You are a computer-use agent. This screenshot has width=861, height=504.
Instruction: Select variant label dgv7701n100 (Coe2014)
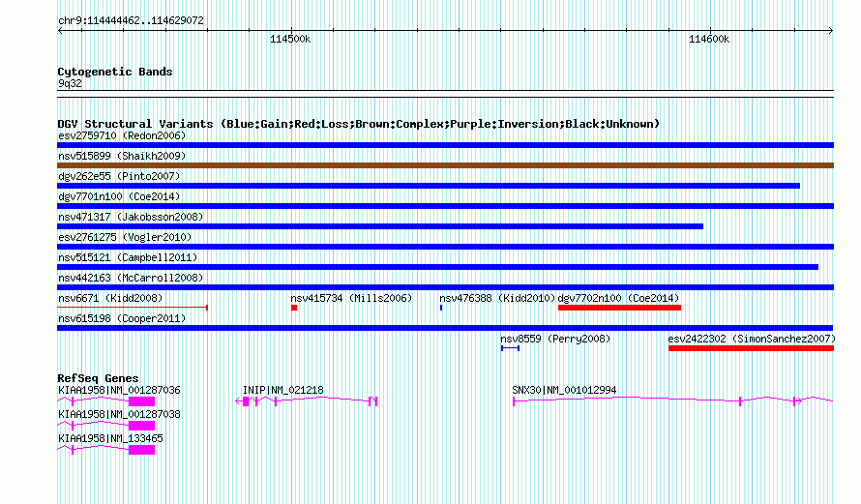(119, 196)
